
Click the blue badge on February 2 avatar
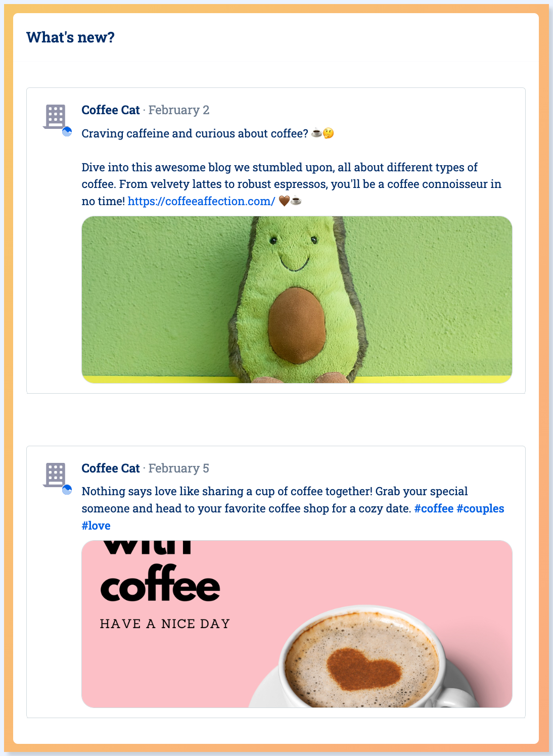(67, 132)
